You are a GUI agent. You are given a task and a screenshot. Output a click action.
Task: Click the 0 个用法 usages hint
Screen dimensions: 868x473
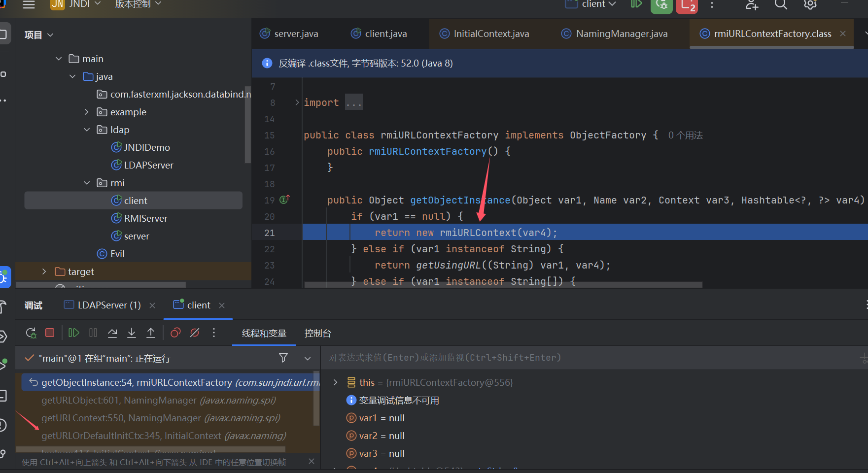coord(685,135)
